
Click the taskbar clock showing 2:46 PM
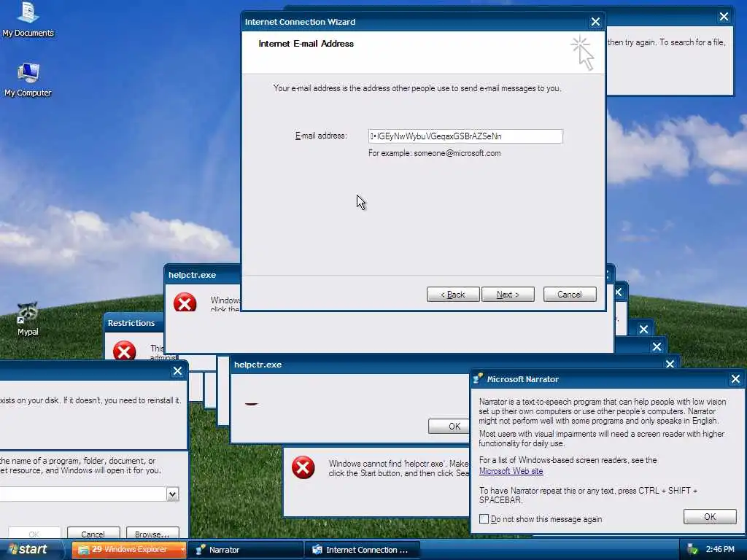[x=720, y=549]
